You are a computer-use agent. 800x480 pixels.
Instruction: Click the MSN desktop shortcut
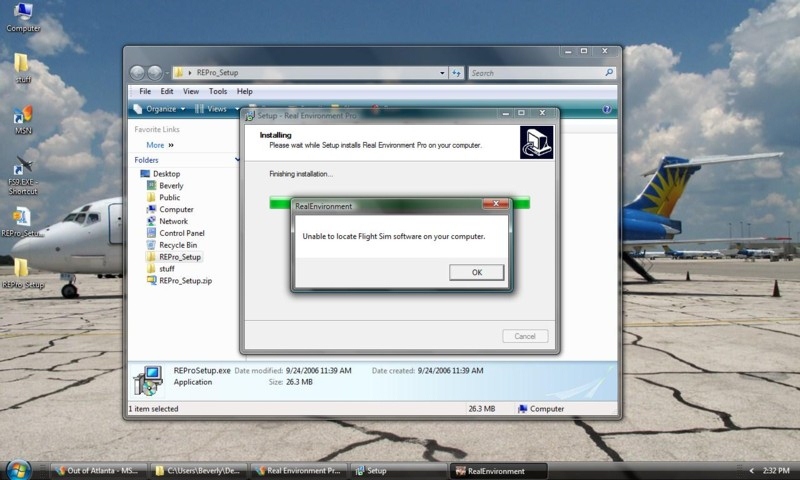pyautogui.click(x=23, y=120)
